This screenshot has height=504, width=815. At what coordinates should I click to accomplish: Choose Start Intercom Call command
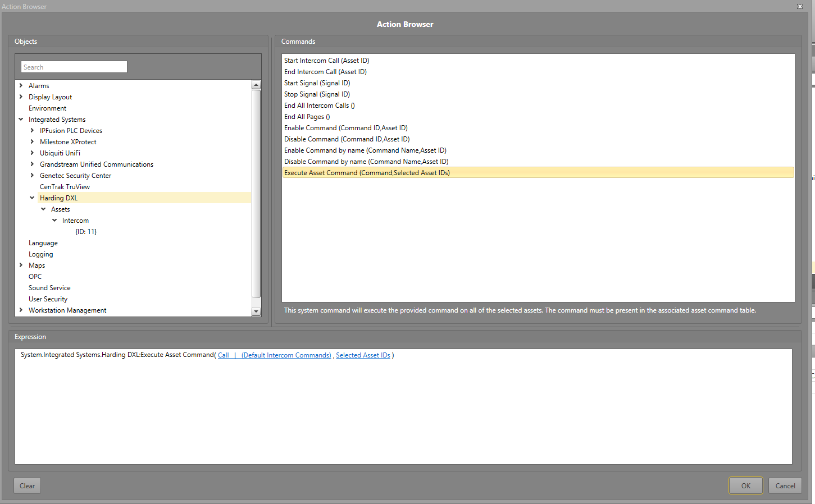tap(326, 61)
